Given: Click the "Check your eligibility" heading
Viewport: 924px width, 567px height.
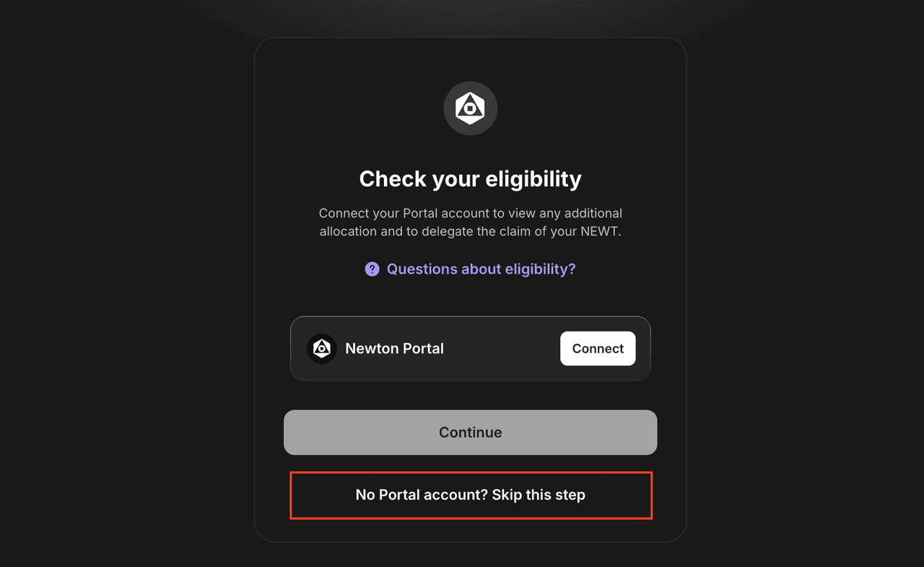Looking at the screenshot, I should tap(470, 178).
